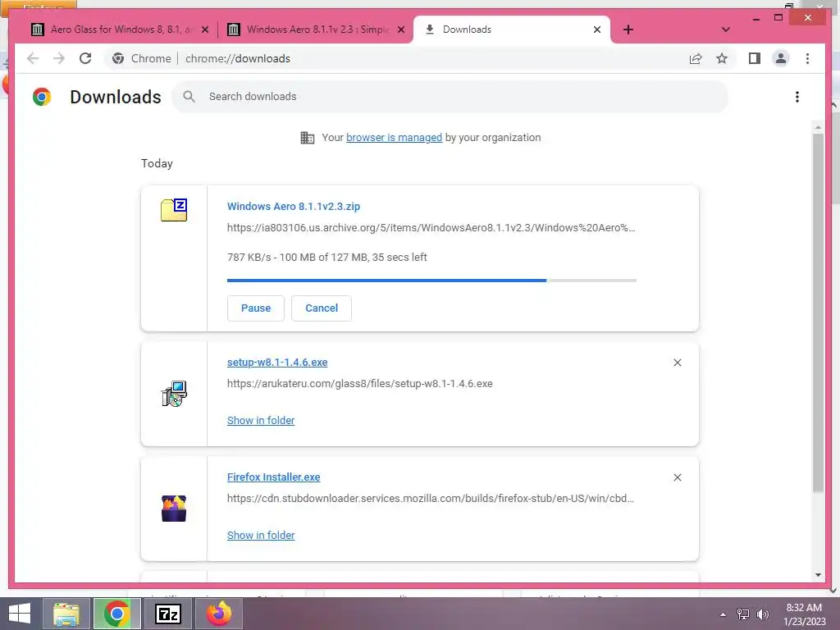Show setup-w8.1-1.4.6.exe in folder
This screenshot has height=630, width=840.
click(261, 421)
